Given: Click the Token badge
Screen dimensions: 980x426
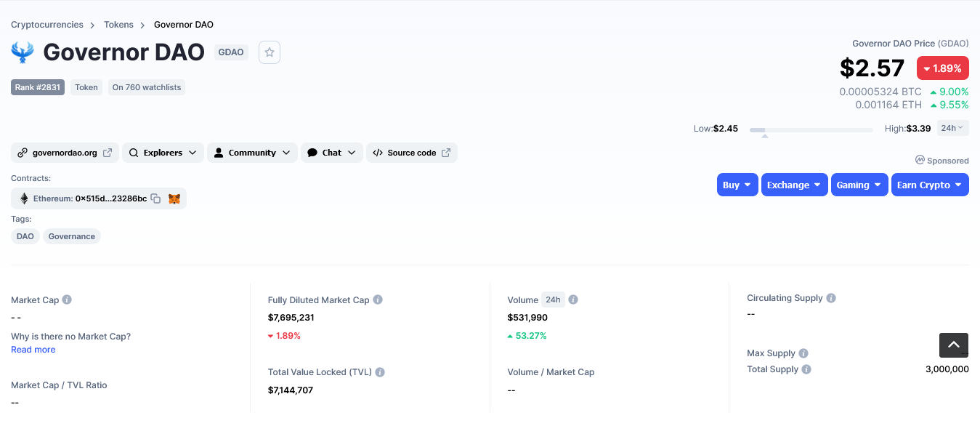Looking at the screenshot, I should click(86, 87).
